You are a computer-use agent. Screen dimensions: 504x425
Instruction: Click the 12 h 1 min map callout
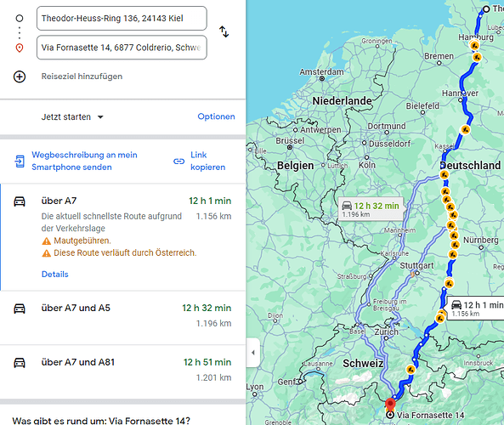pyautogui.click(x=476, y=308)
